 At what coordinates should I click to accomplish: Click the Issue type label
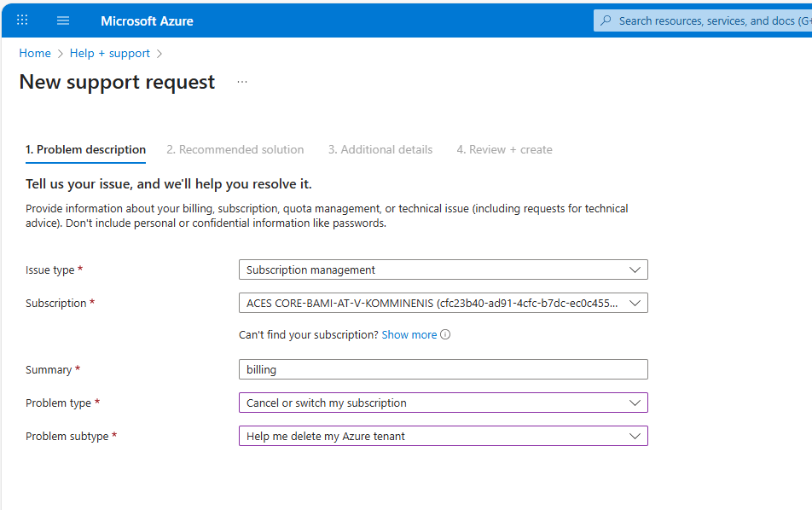click(49, 270)
